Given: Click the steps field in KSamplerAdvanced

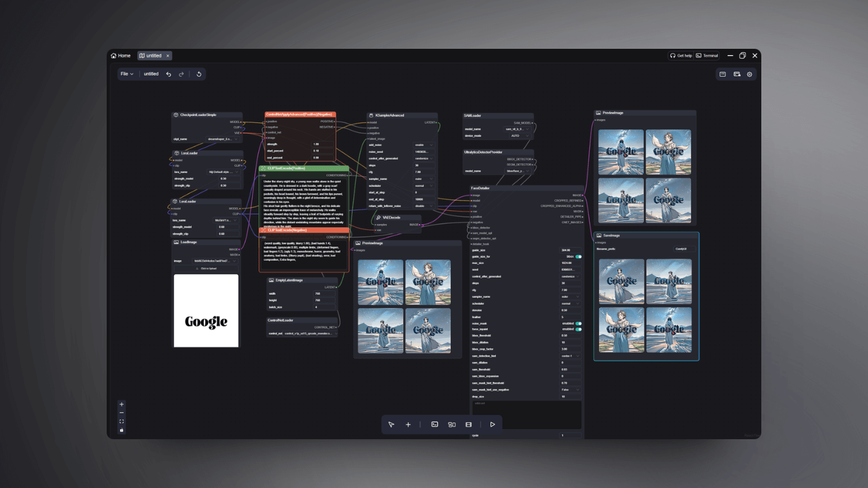Looking at the screenshot, I should click(424, 165).
